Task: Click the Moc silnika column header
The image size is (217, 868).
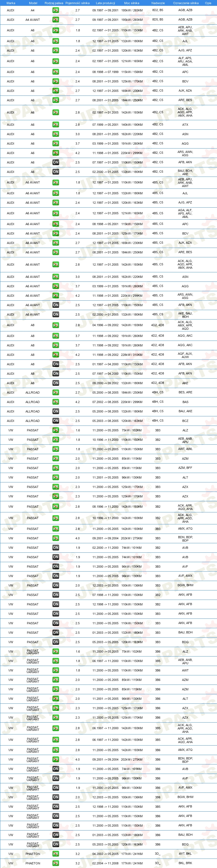Action: tap(132, 3)
